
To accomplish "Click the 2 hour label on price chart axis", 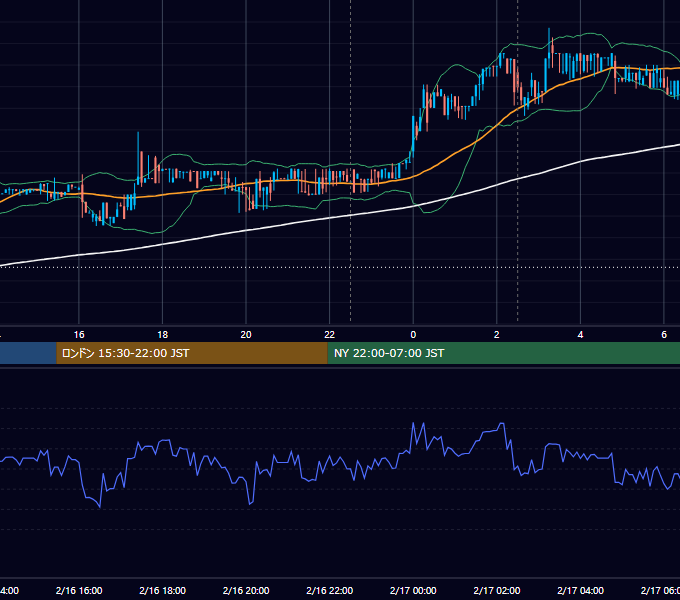I will [x=497, y=335].
